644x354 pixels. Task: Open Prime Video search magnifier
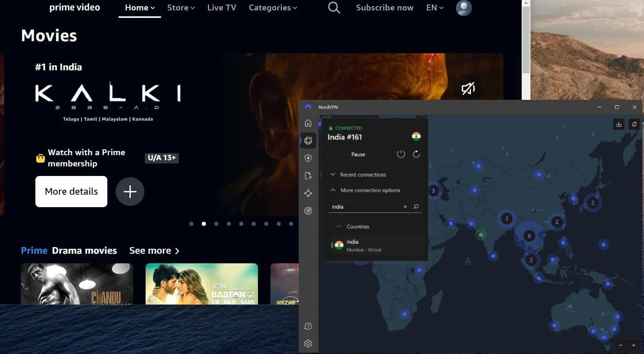pyautogui.click(x=334, y=7)
